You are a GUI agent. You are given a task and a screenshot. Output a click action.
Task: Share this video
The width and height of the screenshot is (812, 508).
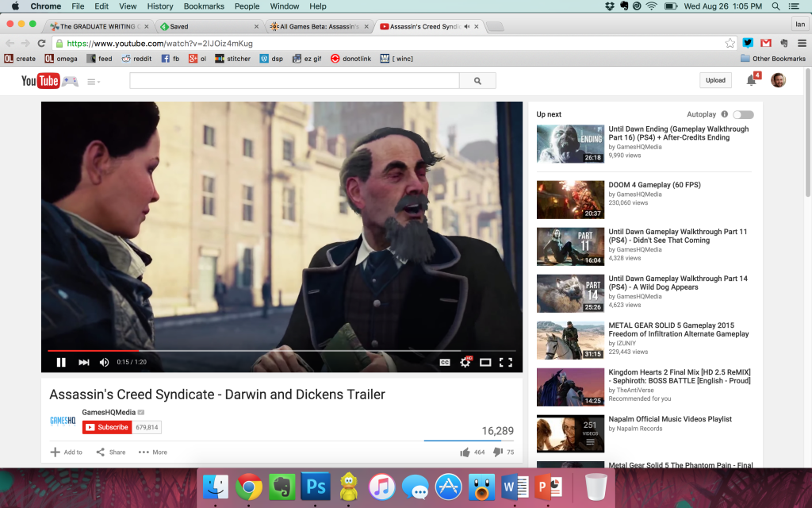111,452
